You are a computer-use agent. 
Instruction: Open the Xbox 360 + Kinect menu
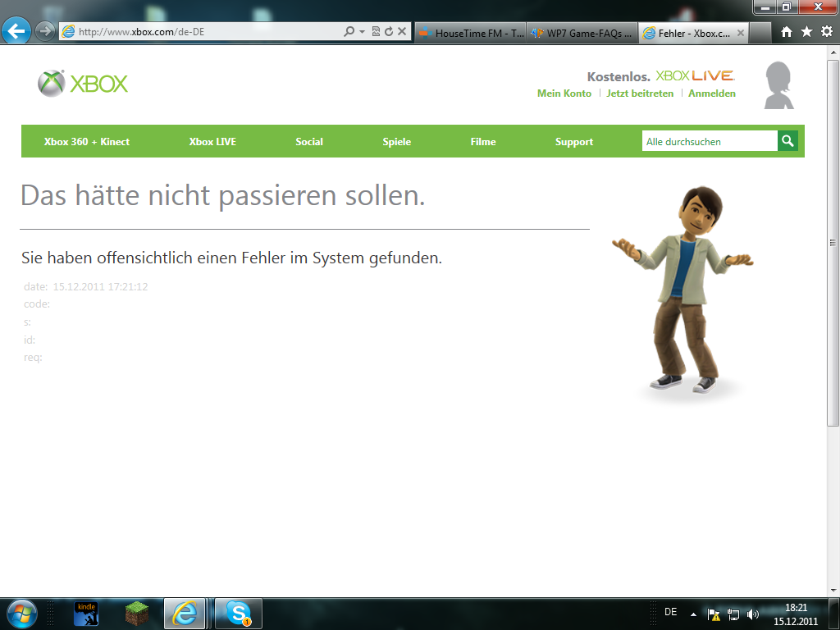[x=87, y=141]
